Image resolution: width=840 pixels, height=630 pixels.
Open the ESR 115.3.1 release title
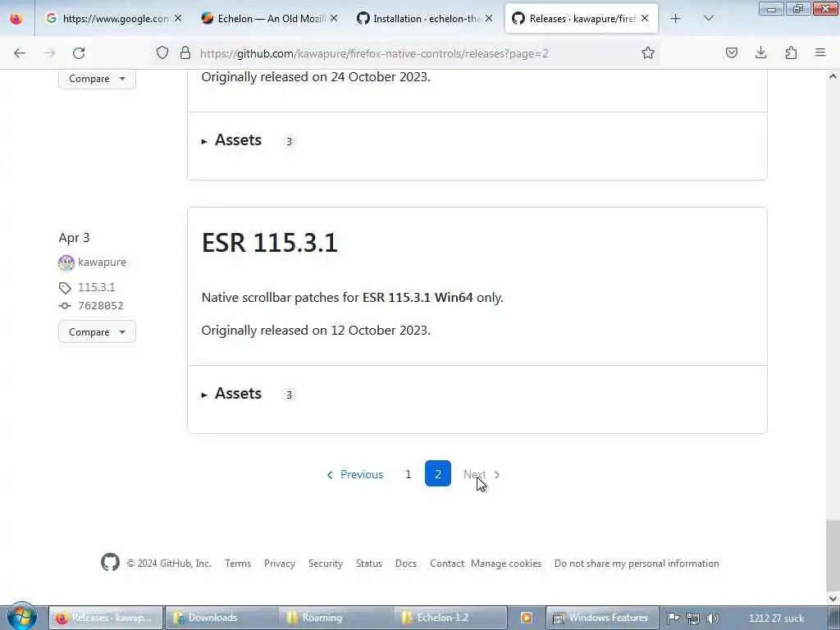[x=269, y=243]
